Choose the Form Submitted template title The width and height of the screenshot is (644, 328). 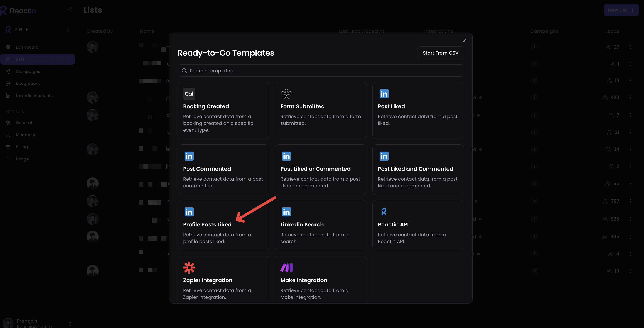302,106
